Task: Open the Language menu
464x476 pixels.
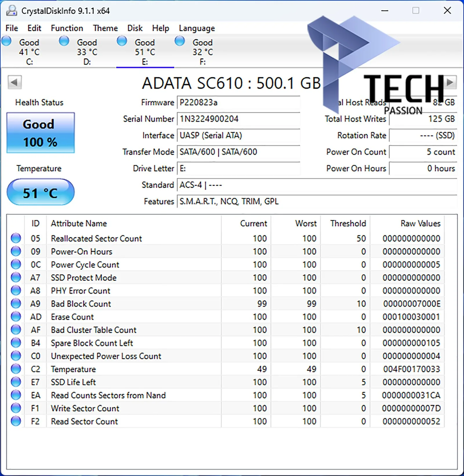Action: coord(197,28)
